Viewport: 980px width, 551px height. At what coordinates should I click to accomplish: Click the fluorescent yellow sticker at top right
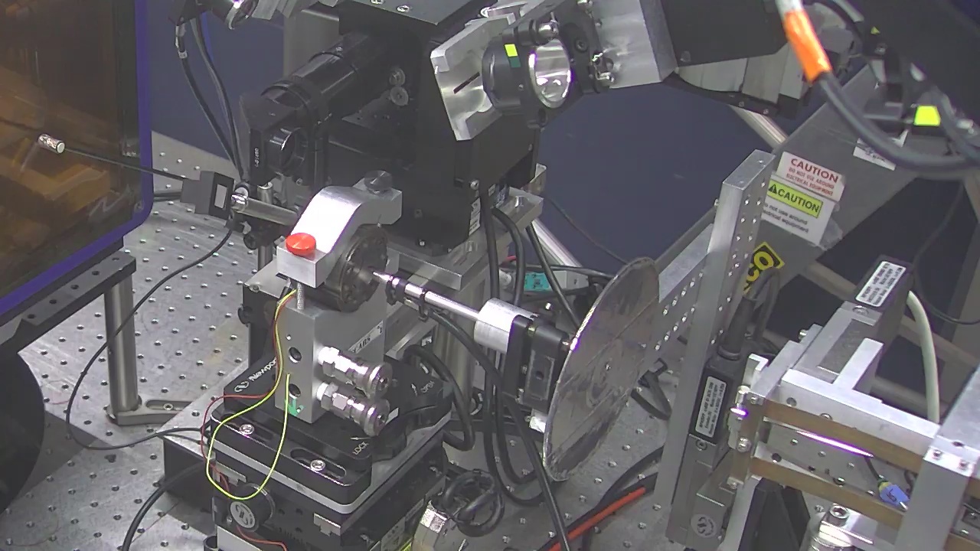pyautogui.click(x=926, y=116)
